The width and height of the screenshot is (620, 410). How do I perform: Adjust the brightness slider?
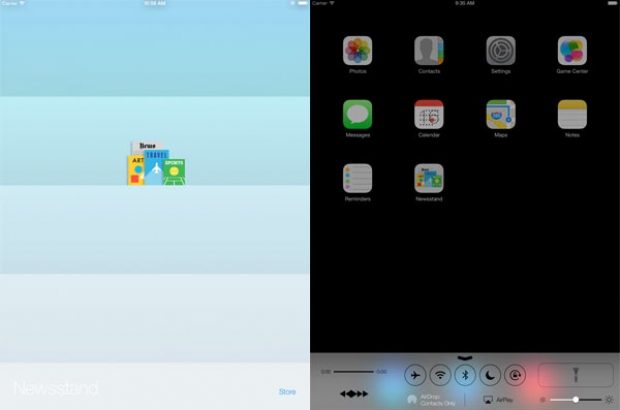coord(576,400)
